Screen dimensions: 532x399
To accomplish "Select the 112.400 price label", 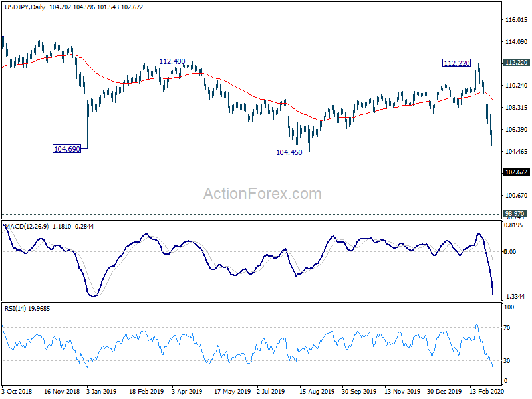I will click(x=172, y=61).
